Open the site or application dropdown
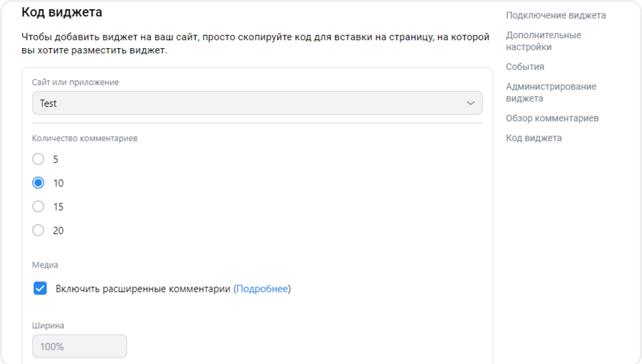642x364 pixels. click(256, 103)
